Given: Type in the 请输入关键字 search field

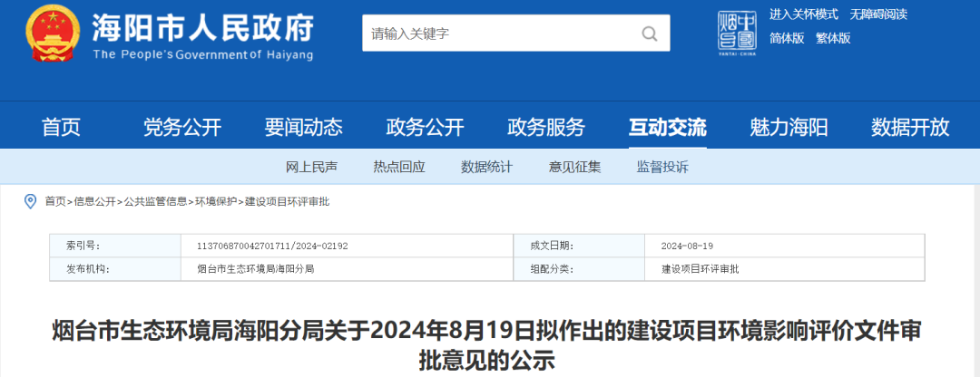Looking at the screenshot, I should (x=499, y=34).
